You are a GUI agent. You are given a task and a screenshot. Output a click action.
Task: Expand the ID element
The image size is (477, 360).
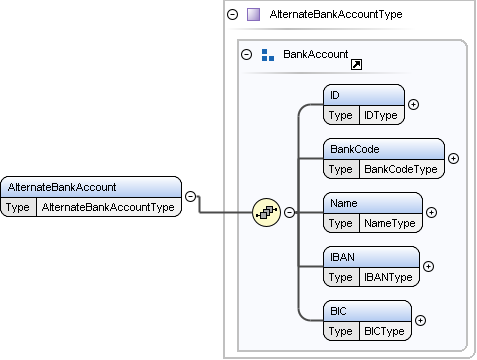click(413, 105)
